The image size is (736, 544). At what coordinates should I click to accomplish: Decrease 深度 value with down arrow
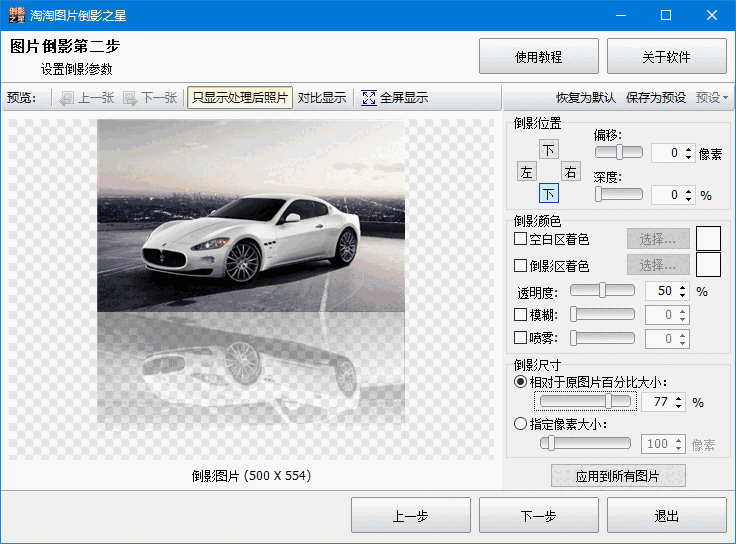pyautogui.click(x=688, y=199)
